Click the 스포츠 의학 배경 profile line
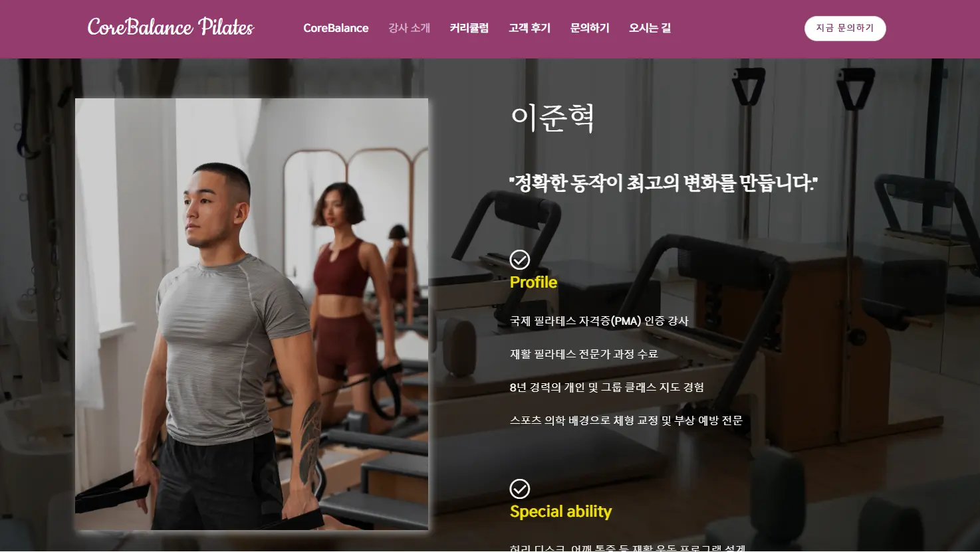 pos(626,420)
